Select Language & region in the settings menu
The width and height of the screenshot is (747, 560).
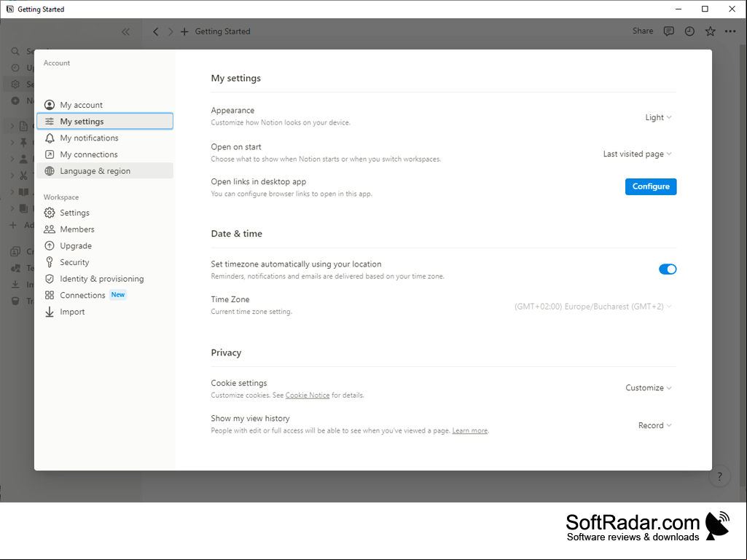tap(105, 171)
